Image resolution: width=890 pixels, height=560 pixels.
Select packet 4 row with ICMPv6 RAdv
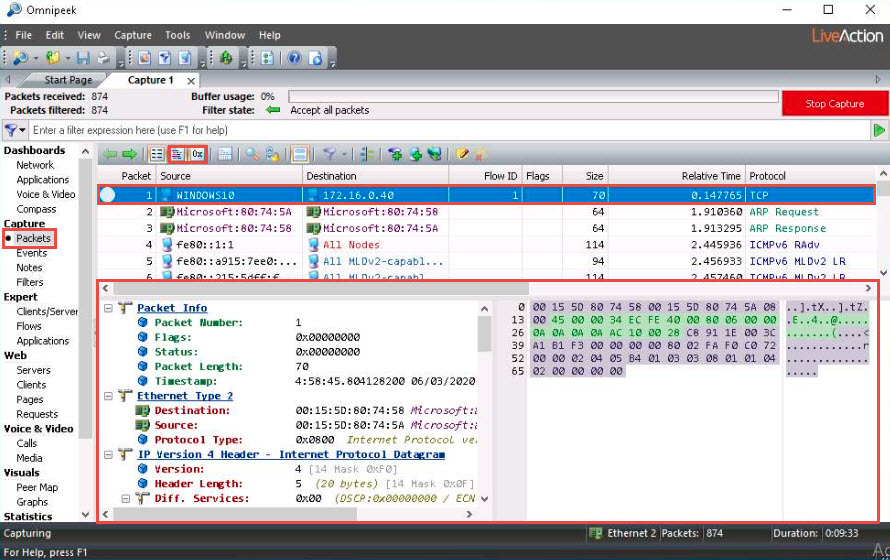coord(486,245)
